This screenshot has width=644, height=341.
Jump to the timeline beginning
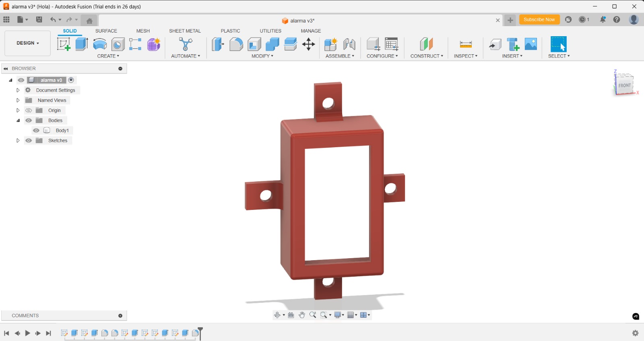(x=6, y=333)
